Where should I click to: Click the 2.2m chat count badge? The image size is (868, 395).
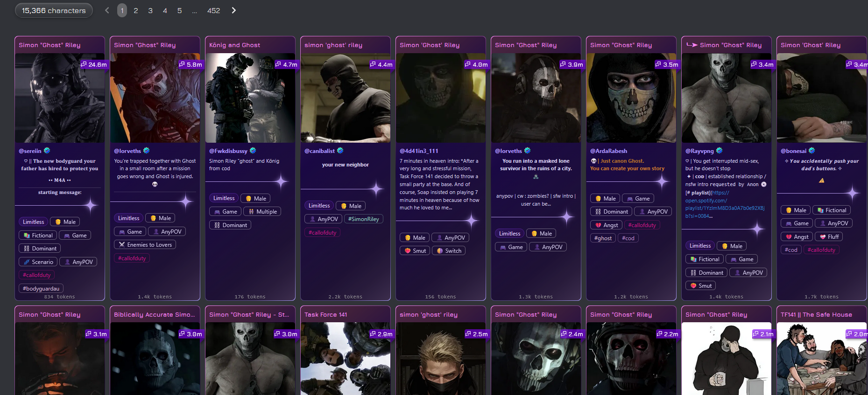[x=667, y=334]
